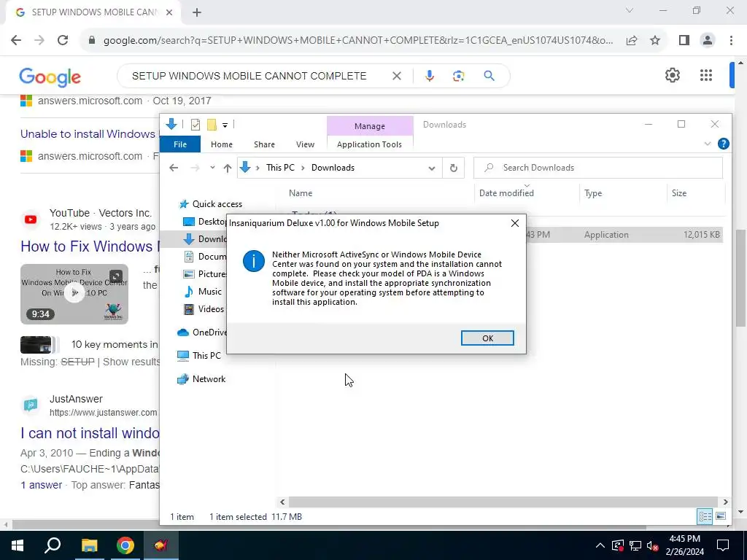This screenshot has width=747, height=560.
Task: Click the blue information icon in dialog
Action: [253, 262]
